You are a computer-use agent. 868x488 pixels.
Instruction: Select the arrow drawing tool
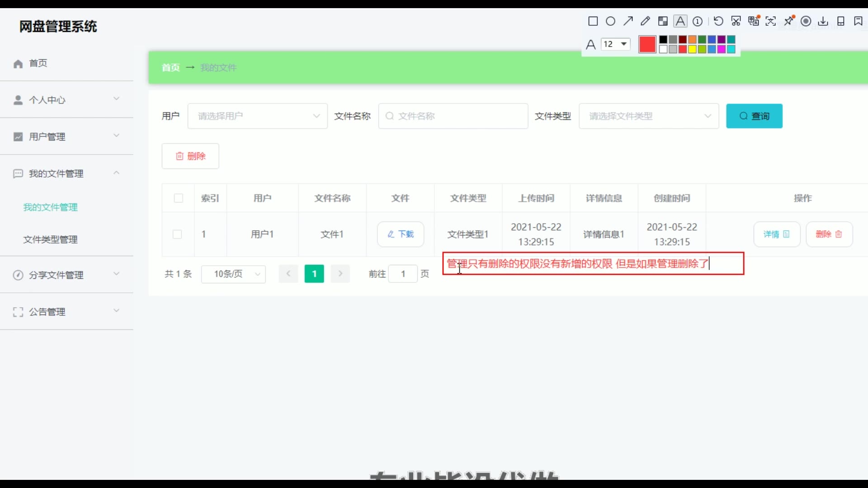point(628,21)
